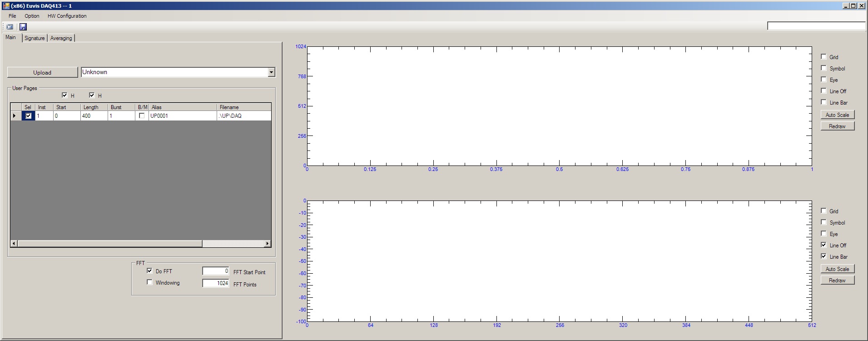Enable Symbol on the top plot
This screenshot has width=868, height=341.
coord(823,68)
